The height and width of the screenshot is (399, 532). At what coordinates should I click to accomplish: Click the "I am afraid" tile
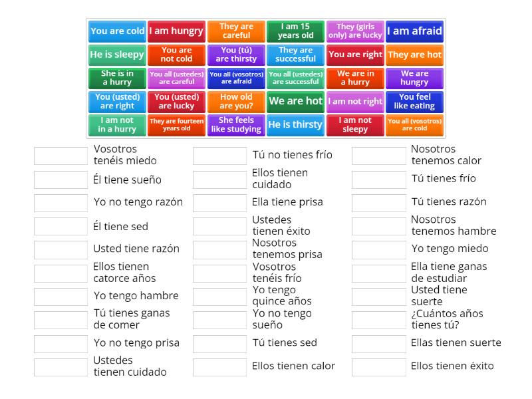[414, 31]
